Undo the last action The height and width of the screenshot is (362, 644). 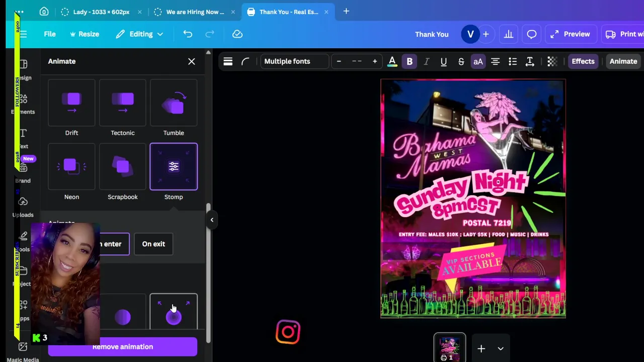[x=188, y=34]
